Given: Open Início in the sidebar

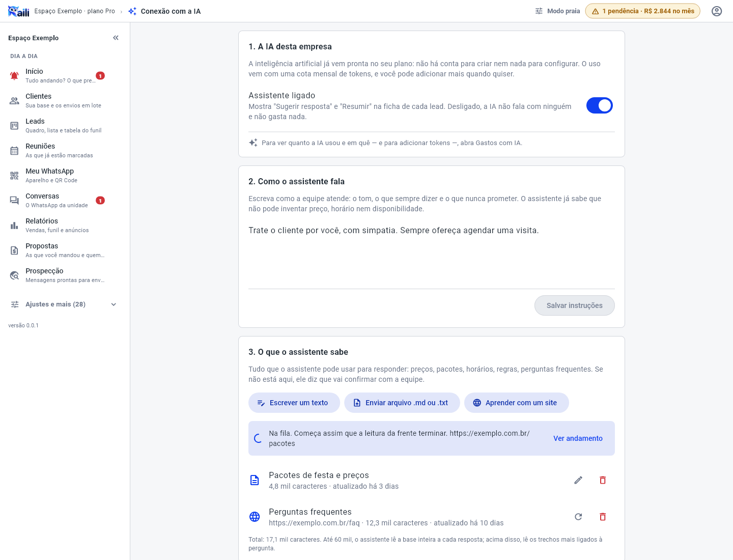Looking at the screenshot, I should [64, 76].
